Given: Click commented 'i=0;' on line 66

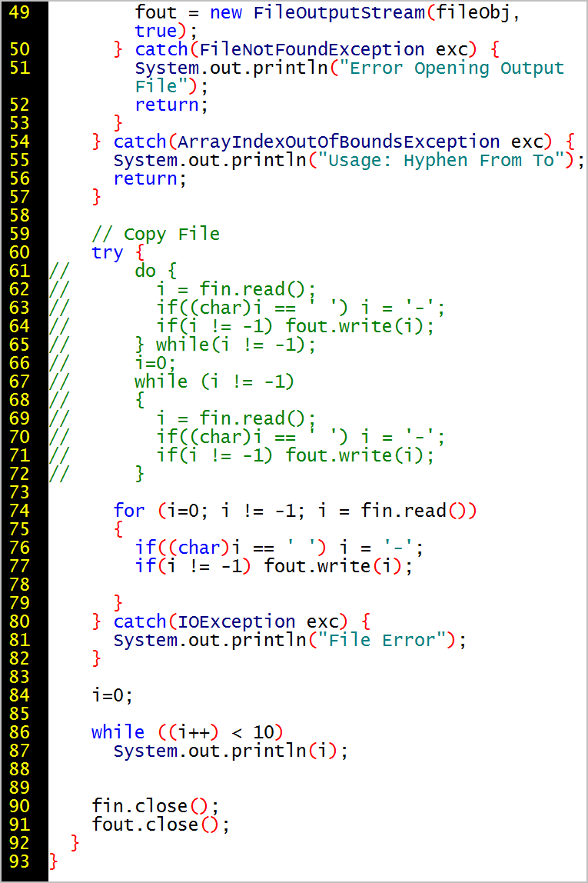Looking at the screenshot, I should click(x=156, y=363).
